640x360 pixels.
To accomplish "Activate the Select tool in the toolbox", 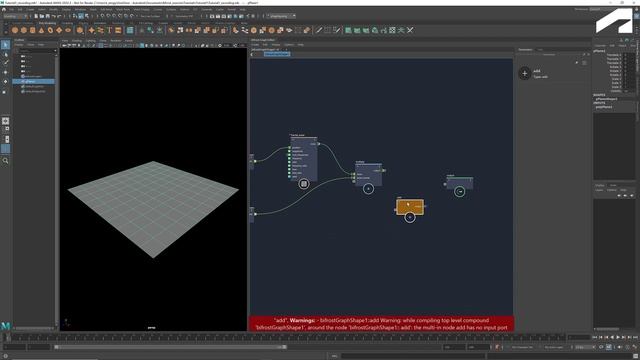I will [5, 44].
